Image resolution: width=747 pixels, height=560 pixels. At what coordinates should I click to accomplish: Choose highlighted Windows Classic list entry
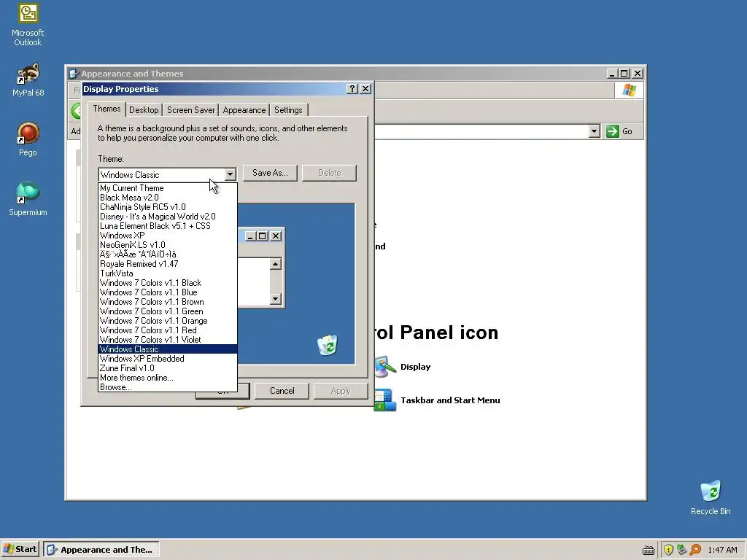[168, 349]
